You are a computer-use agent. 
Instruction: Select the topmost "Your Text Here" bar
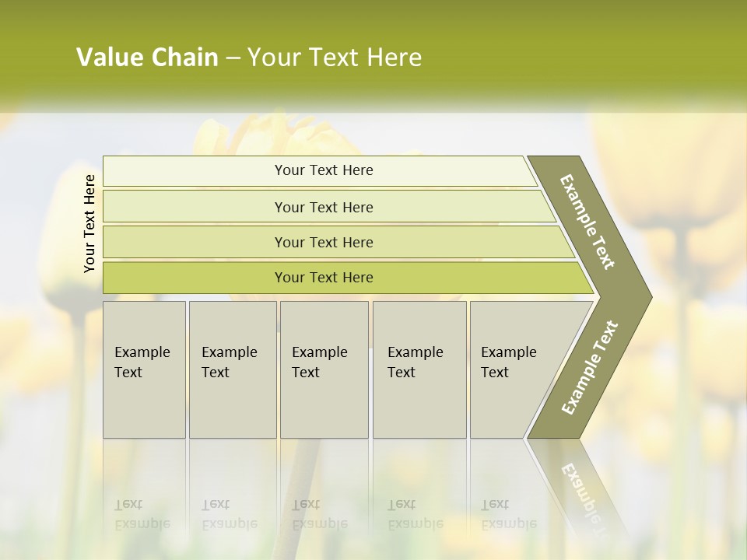[x=323, y=170]
